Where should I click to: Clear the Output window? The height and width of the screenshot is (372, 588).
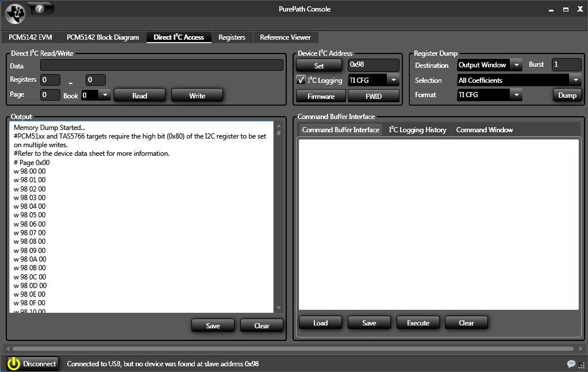tap(262, 326)
